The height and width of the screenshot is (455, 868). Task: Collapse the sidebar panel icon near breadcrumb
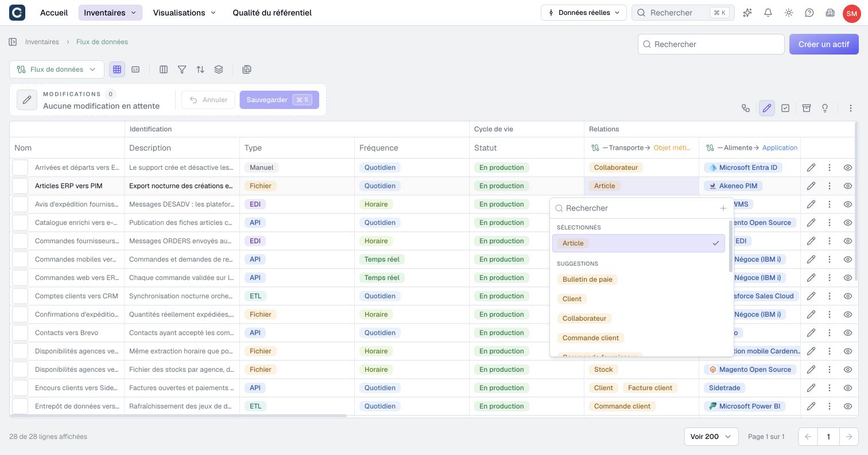pyautogui.click(x=13, y=42)
